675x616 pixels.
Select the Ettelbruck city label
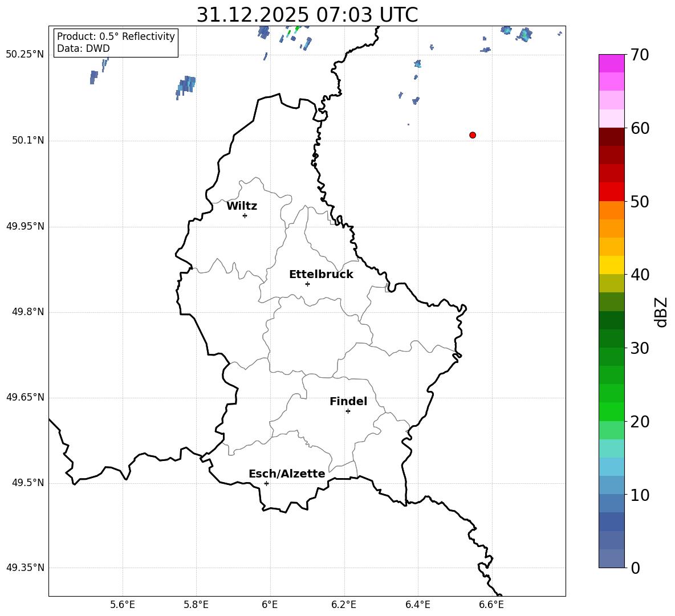tap(321, 275)
